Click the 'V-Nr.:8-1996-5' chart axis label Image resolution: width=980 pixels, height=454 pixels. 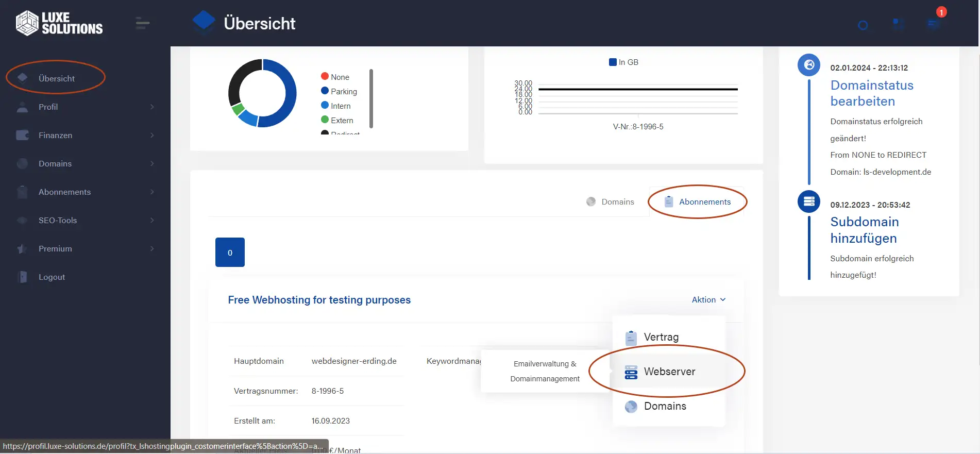coord(638,126)
